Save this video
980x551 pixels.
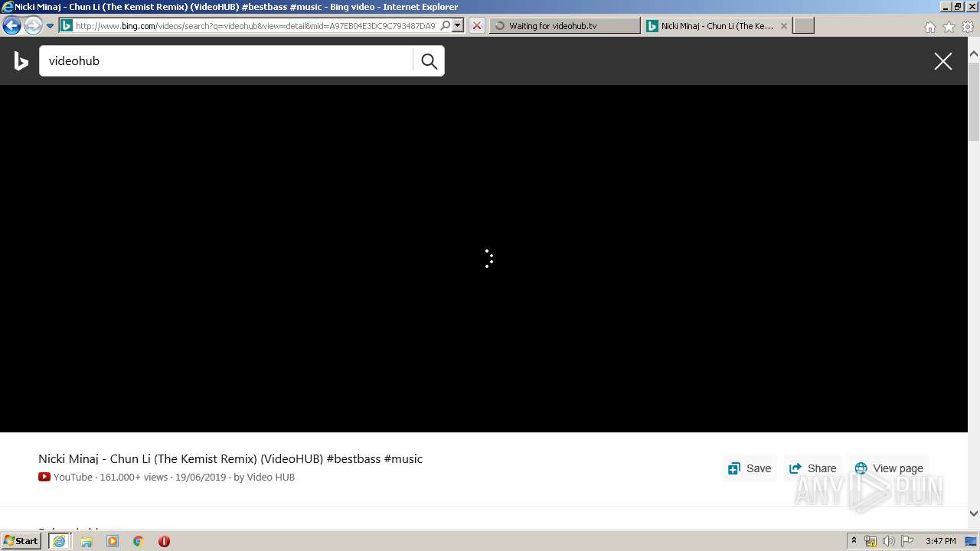pyautogui.click(x=750, y=468)
